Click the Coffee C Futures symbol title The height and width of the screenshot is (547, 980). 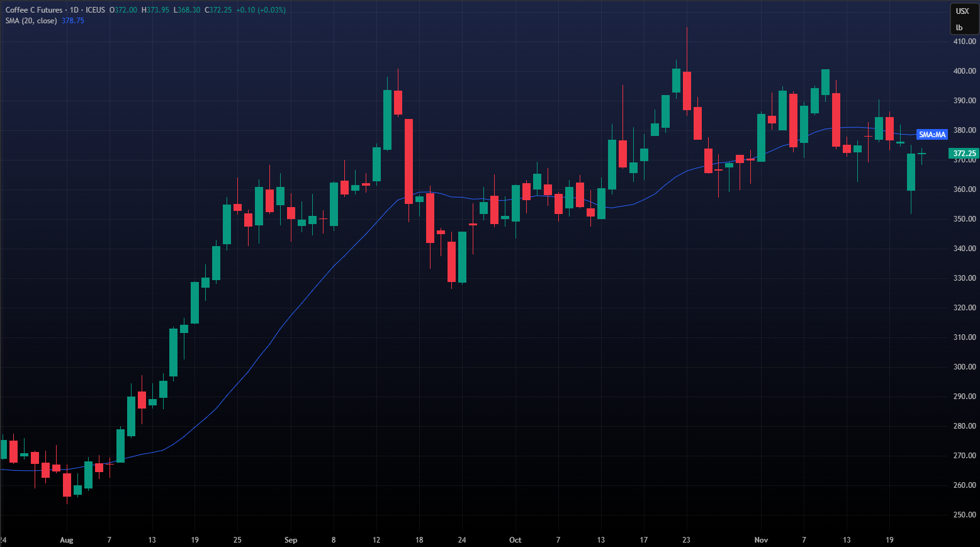(x=34, y=10)
